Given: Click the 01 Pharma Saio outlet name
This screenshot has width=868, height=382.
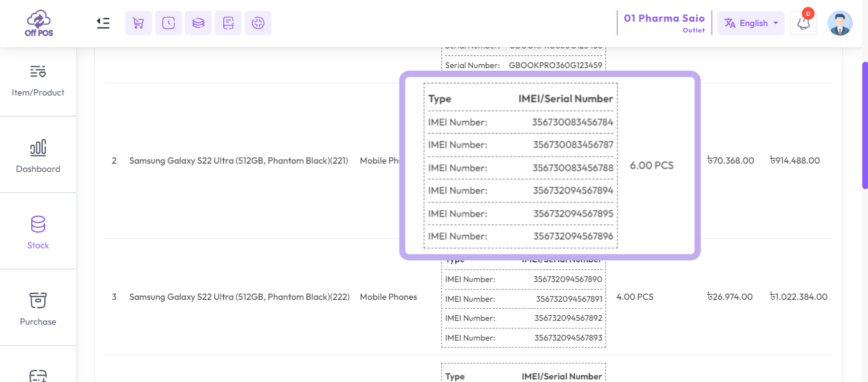Looking at the screenshot, I should coord(664,18).
